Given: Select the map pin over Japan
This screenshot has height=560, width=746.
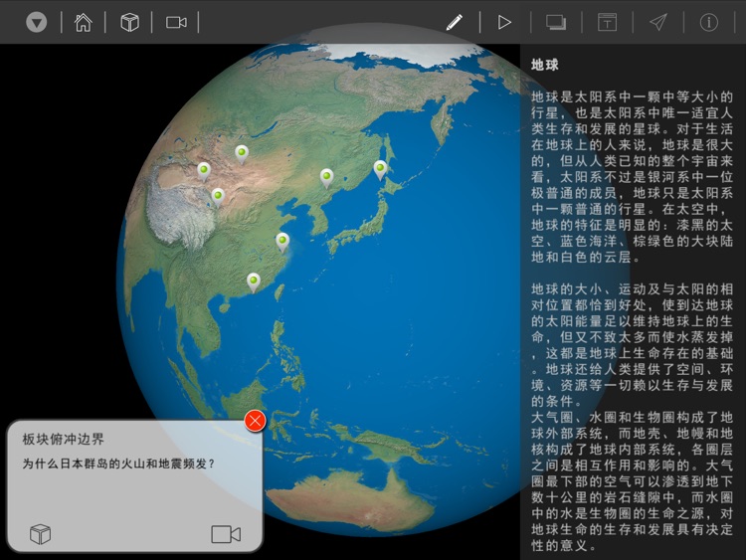Looking at the screenshot, I should pos(380,170).
